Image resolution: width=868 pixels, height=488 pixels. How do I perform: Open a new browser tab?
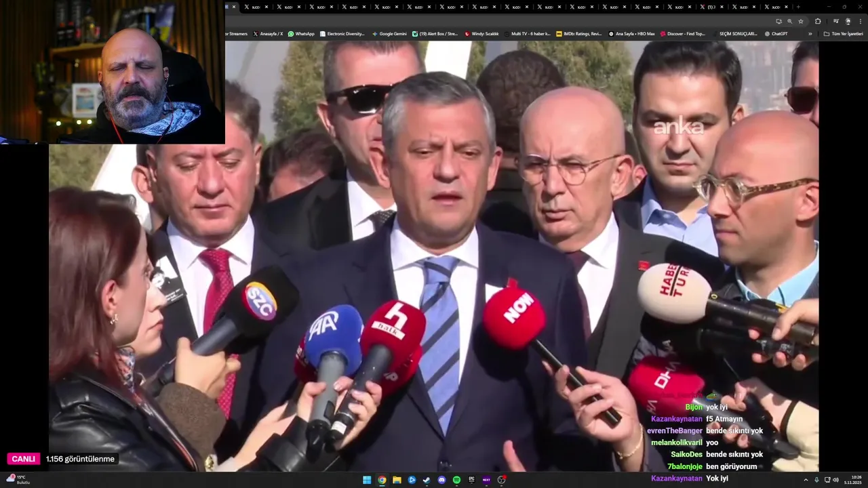pos(798,7)
